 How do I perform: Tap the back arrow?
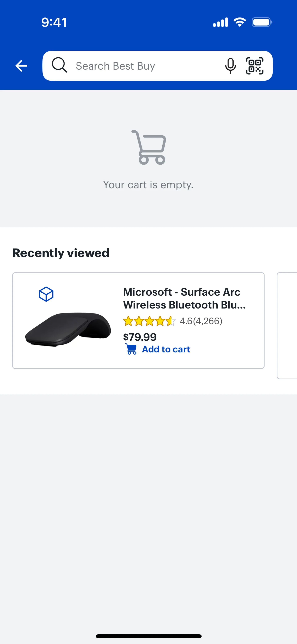pyautogui.click(x=21, y=66)
